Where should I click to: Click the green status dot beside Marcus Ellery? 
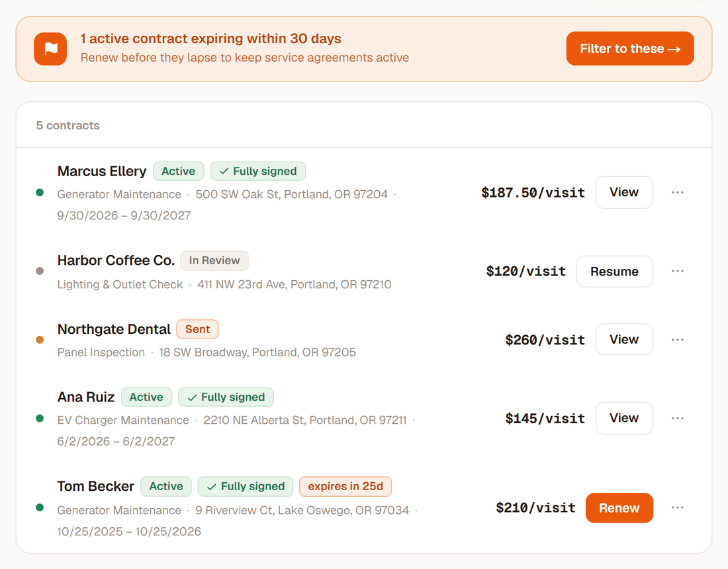(40, 193)
